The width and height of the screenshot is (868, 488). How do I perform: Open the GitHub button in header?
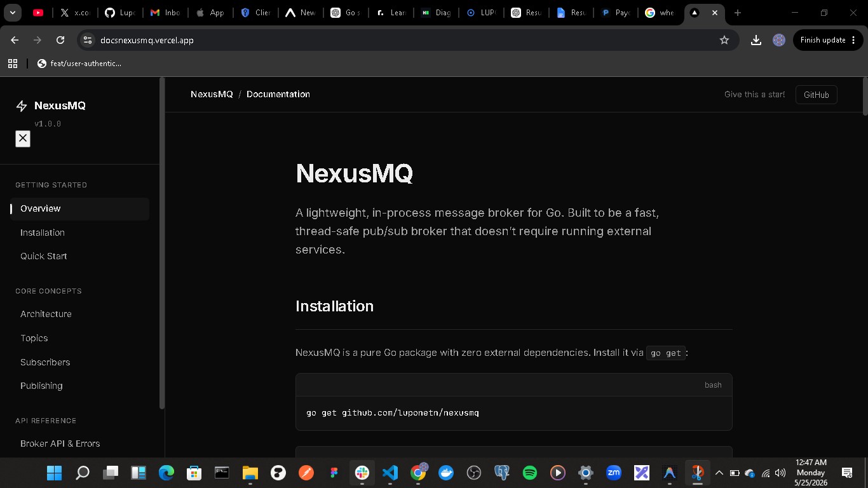point(817,95)
